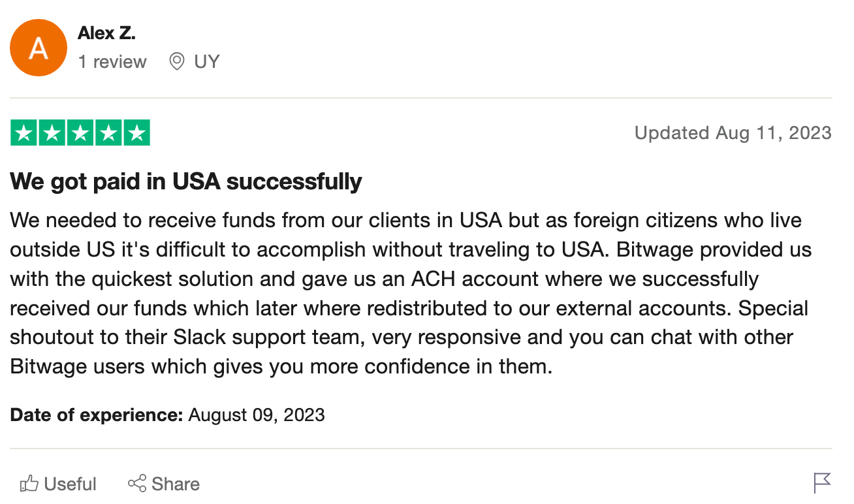Viewport: 854px width, 504px height.
Task: Click the third green rating star
Action: pos(80,133)
